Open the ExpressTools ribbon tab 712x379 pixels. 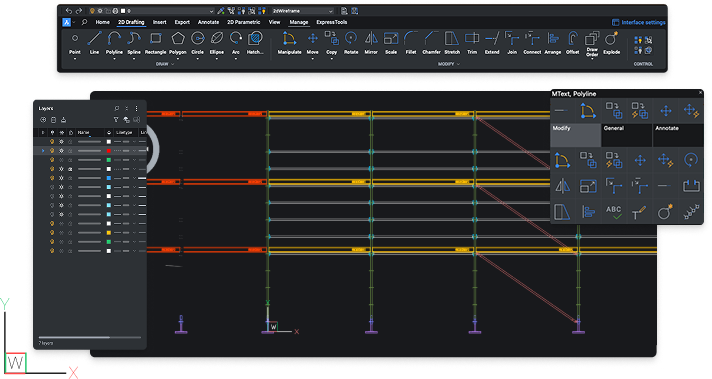click(331, 22)
